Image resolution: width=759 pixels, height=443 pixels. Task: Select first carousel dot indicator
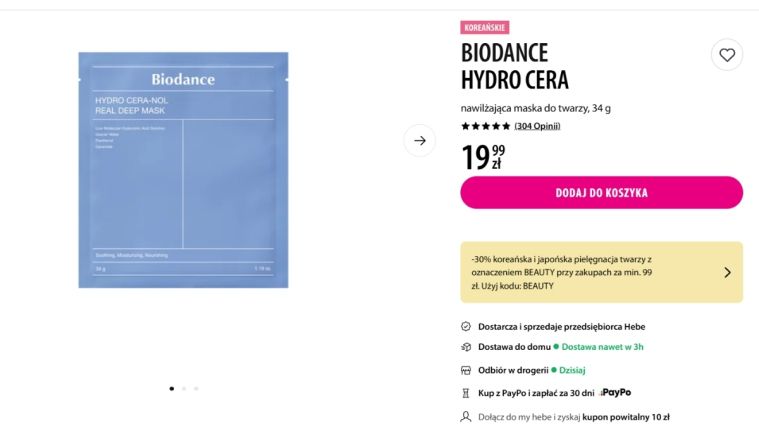172,388
